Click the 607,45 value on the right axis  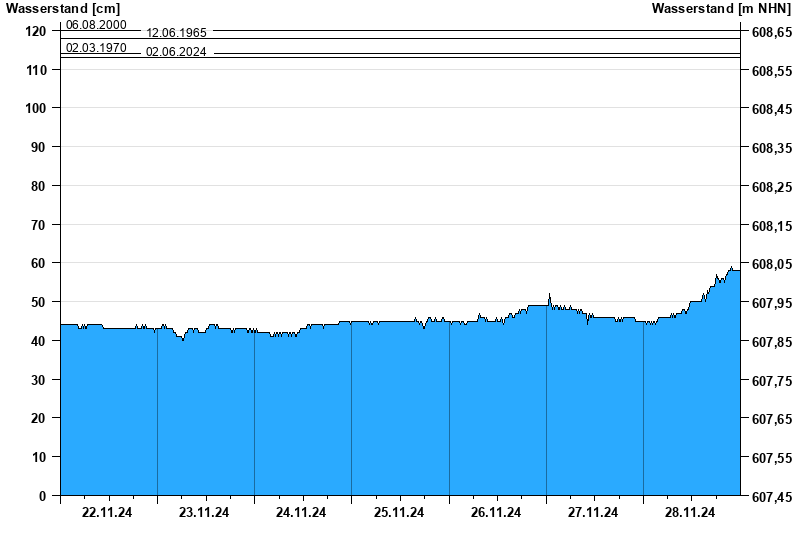[771, 497]
